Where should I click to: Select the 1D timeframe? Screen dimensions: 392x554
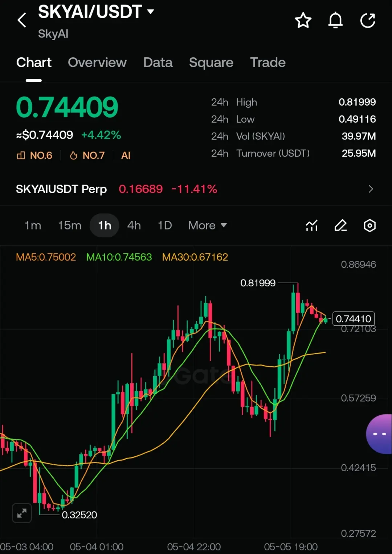[x=165, y=225]
